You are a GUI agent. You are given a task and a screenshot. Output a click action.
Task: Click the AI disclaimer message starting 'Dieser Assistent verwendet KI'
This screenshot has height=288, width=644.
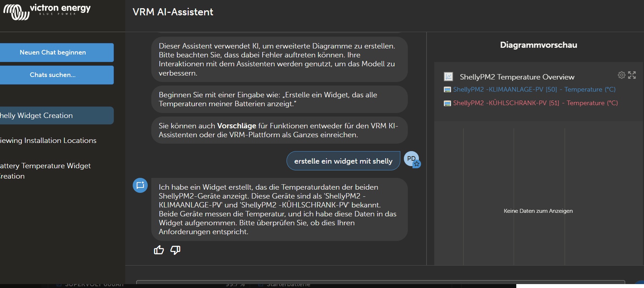pos(279,60)
